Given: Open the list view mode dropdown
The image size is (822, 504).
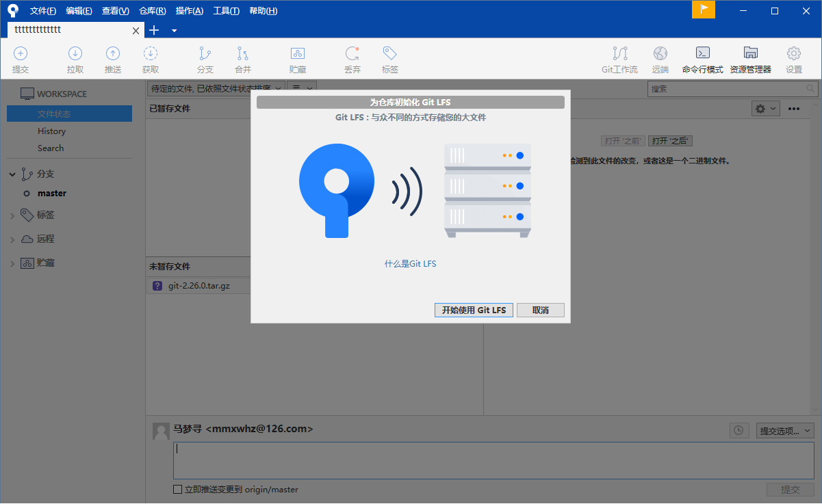Looking at the screenshot, I should [x=301, y=88].
